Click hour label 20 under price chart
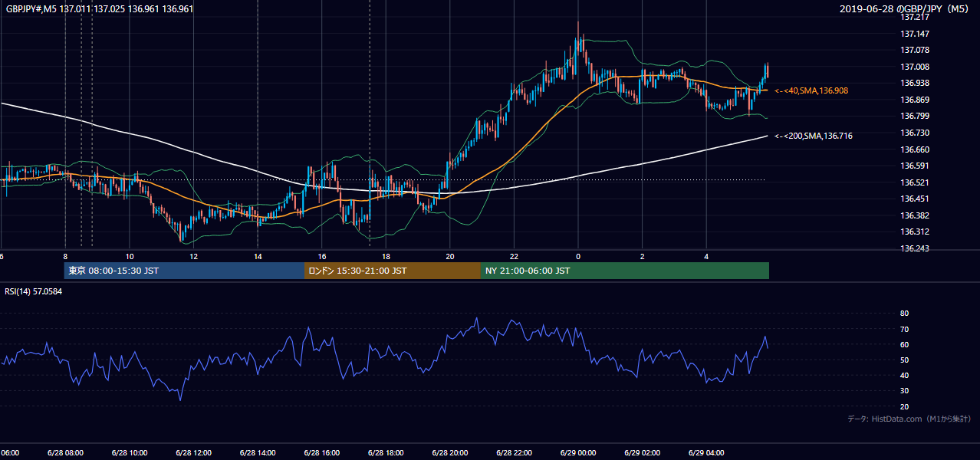 point(450,257)
